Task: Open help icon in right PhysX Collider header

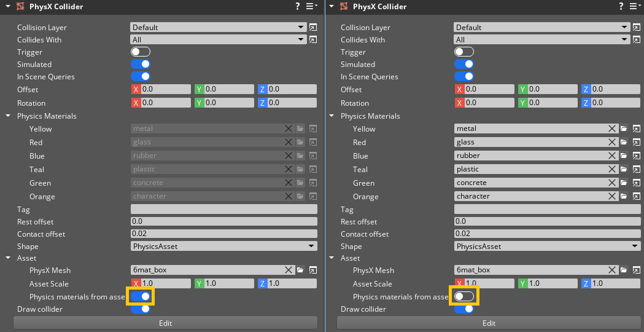Action: click(621, 6)
